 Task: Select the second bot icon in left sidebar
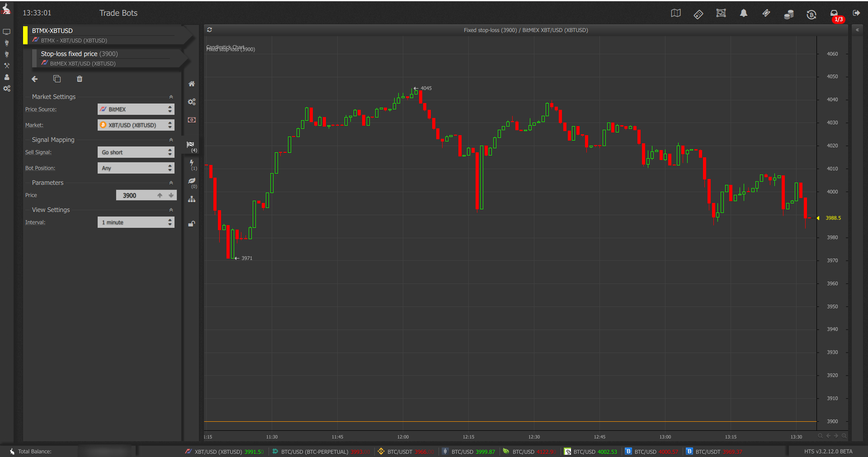[x=6, y=54]
